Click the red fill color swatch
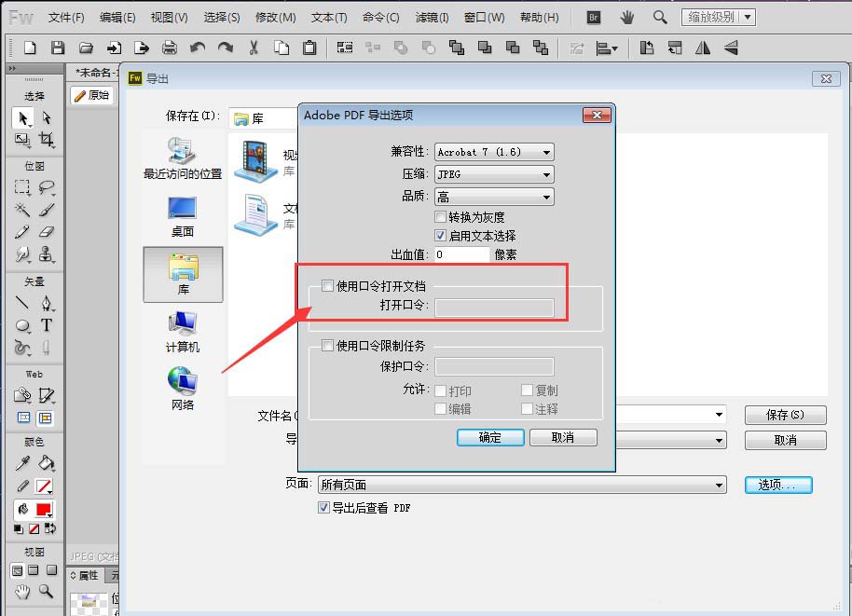This screenshot has width=852, height=616. coord(44,510)
